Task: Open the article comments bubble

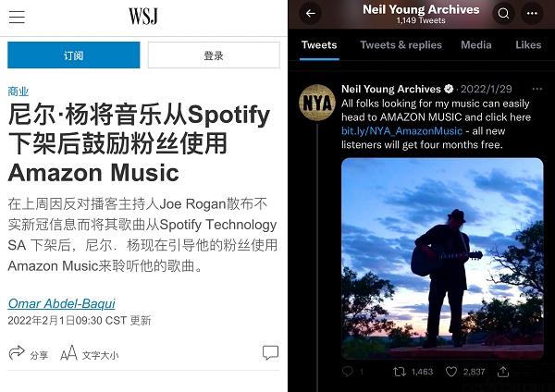Action: pos(270,353)
